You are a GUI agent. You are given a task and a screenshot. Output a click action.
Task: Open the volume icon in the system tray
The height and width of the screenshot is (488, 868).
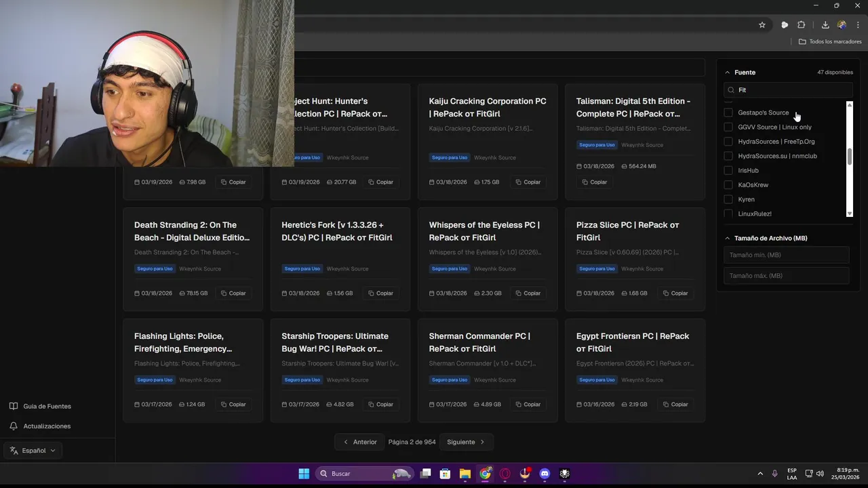(820, 474)
